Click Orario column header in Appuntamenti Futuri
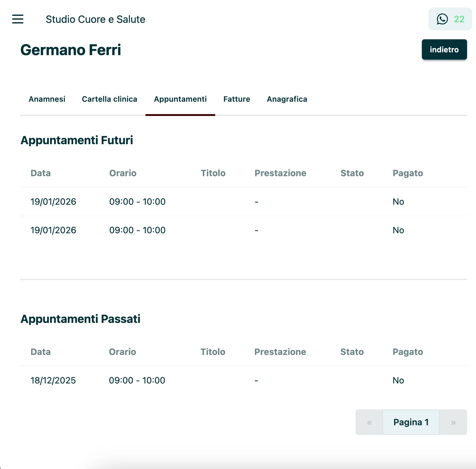 point(123,173)
